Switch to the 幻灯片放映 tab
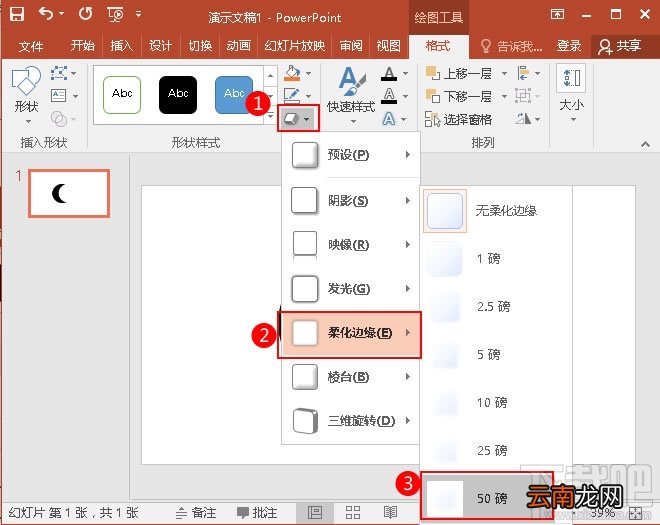This screenshot has height=525, width=660. [295, 45]
